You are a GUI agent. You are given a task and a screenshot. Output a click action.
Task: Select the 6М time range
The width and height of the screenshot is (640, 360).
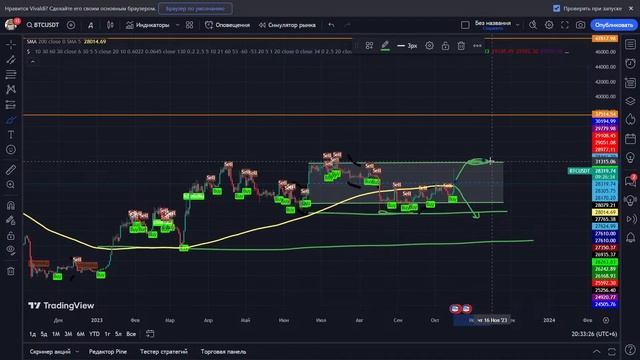coord(81,334)
